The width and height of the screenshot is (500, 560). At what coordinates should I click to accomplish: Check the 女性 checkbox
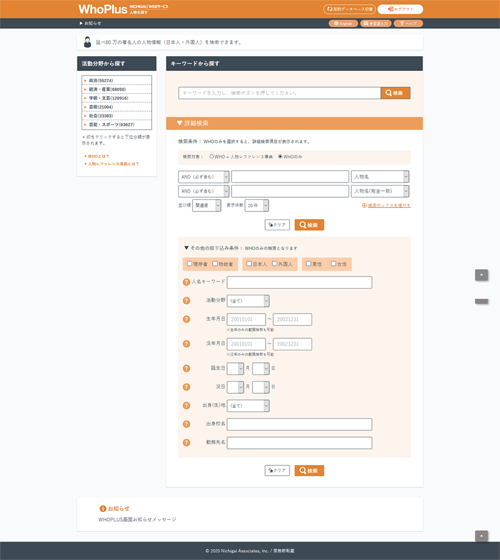click(x=333, y=264)
